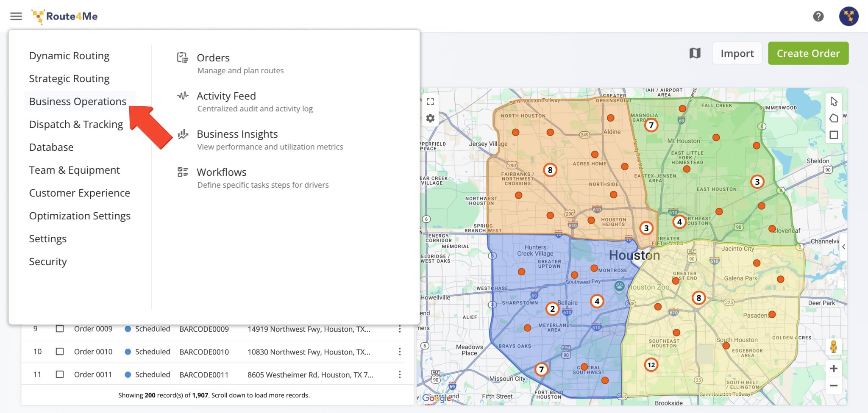Image resolution: width=868 pixels, height=413 pixels.
Task: Expand map to fullscreen view
Action: coord(430,102)
